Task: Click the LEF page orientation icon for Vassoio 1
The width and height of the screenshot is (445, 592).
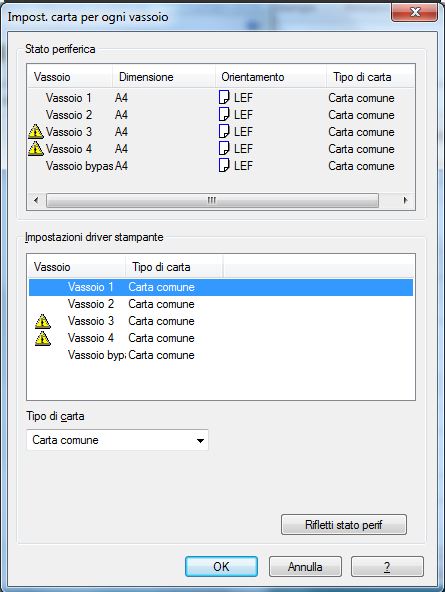Action: click(224, 97)
